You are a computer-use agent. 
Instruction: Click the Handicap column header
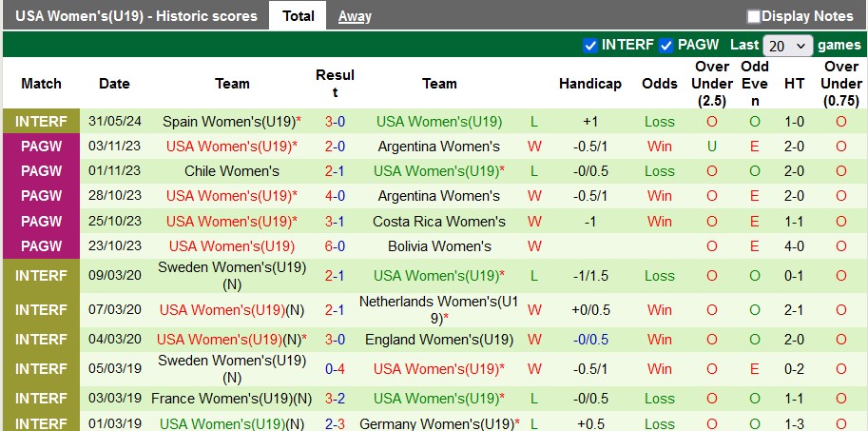(590, 84)
